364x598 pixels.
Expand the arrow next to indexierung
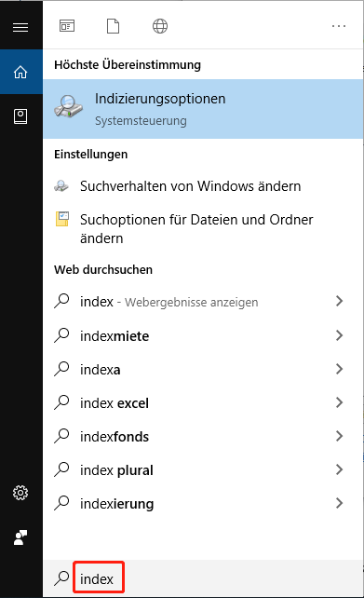(339, 503)
